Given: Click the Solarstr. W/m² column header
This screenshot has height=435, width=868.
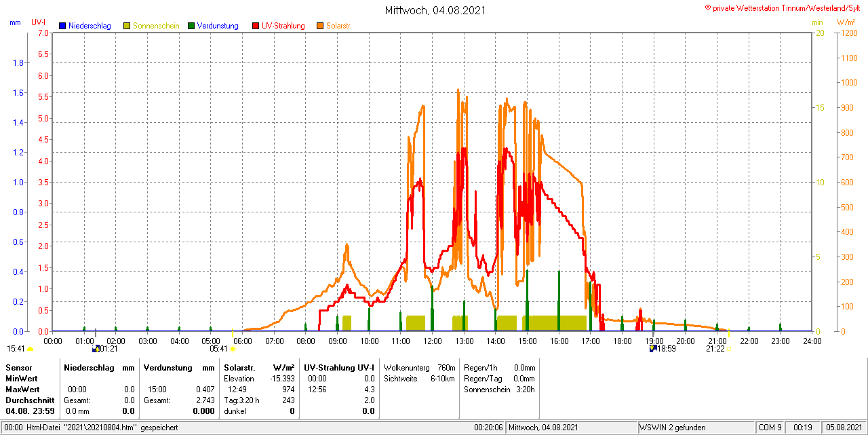Looking at the screenshot, I should click(260, 367).
